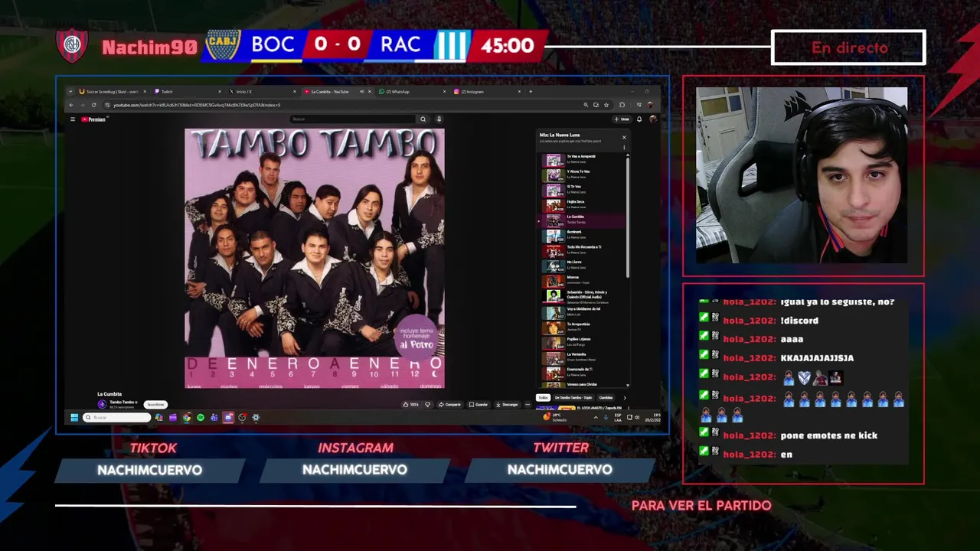Open the tab search dropdown arrow
The image size is (980, 551).
(x=70, y=92)
